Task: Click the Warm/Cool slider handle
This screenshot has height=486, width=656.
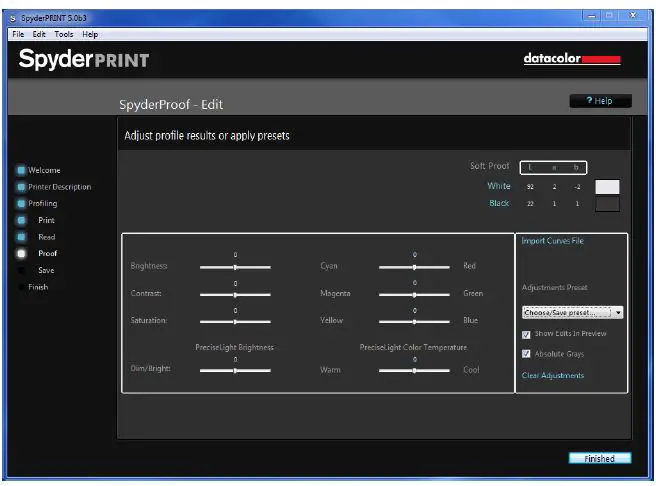Action: tap(414, 371)
